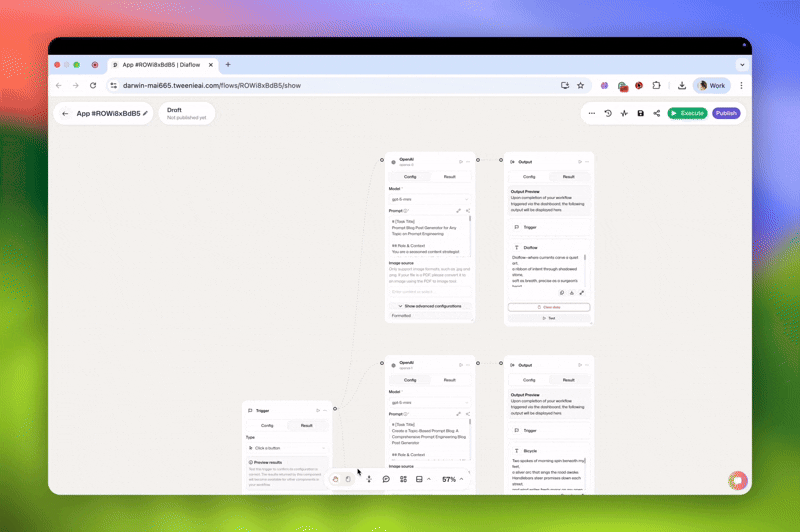
Task: Open the Type dropdown in Trigger node
Action: (x=287, y=448)
